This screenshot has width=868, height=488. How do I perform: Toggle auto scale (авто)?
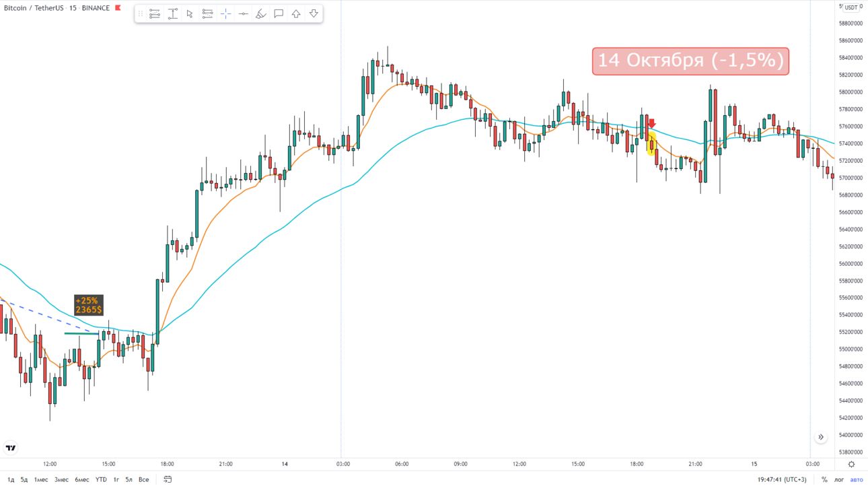857,480
